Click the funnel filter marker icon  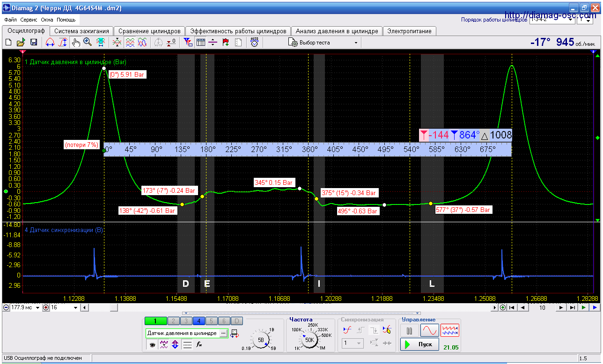188,43
